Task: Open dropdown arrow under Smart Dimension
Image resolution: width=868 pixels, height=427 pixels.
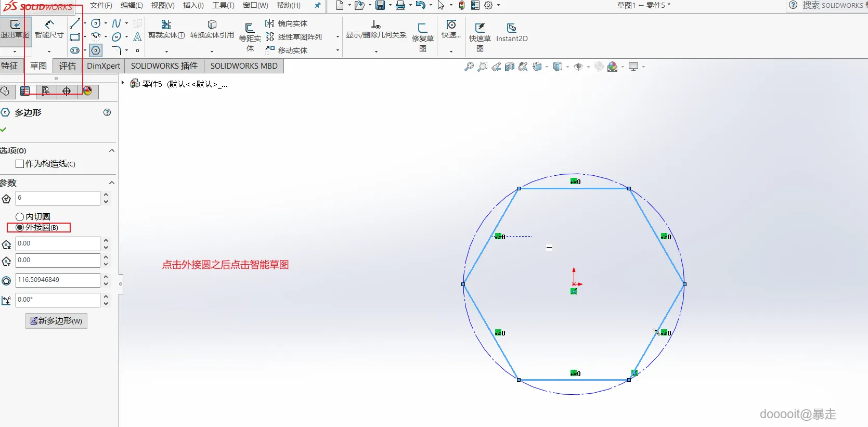Action: pos(49,51)
